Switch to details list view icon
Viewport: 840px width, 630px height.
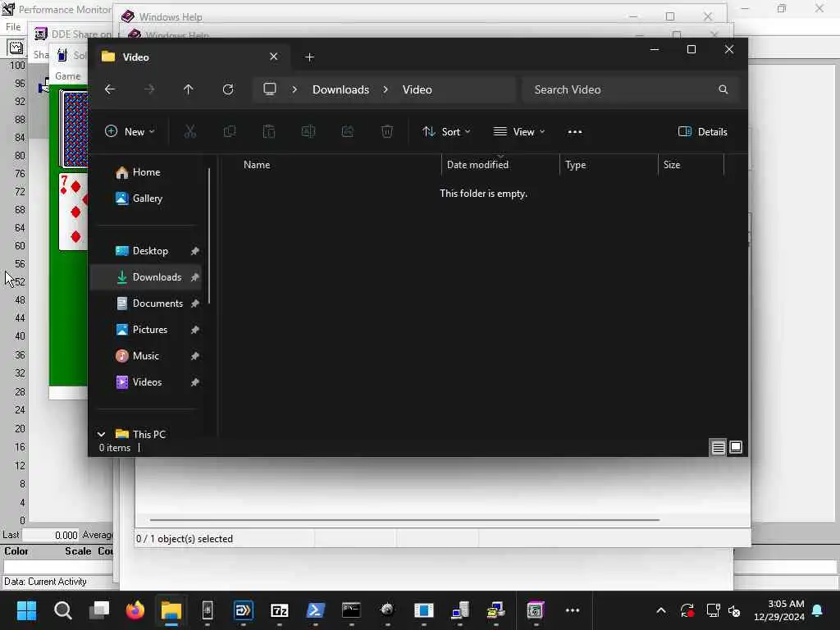click(718, 447)
